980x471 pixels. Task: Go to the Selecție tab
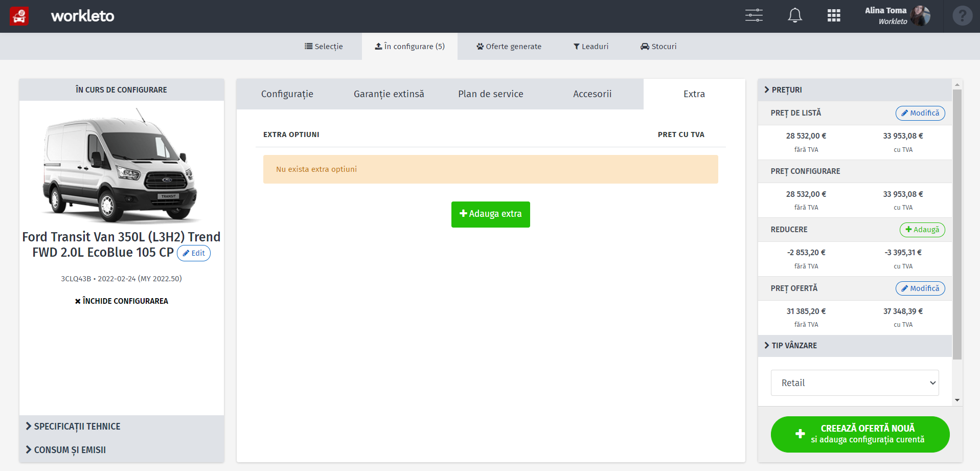(x=324, y=47)
